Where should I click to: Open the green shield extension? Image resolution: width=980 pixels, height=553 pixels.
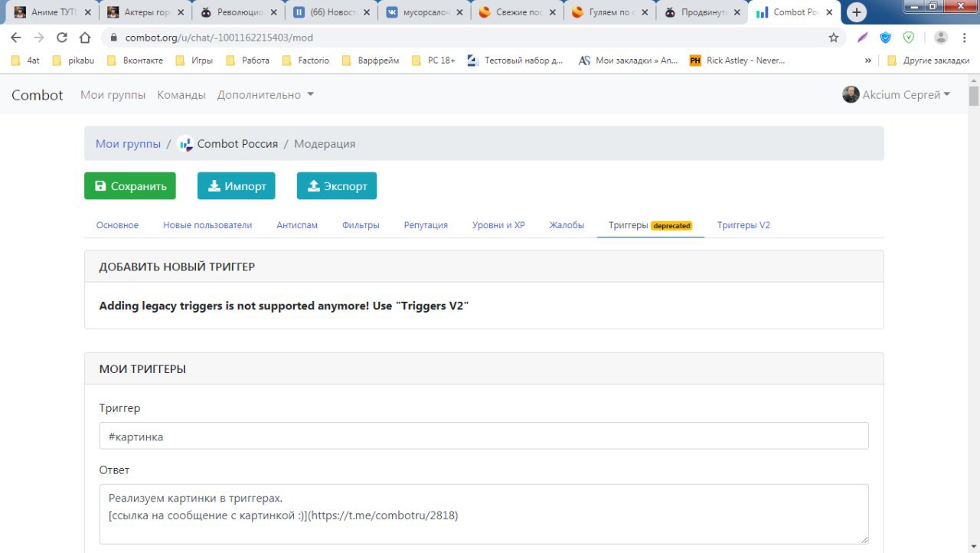point(909,38)
